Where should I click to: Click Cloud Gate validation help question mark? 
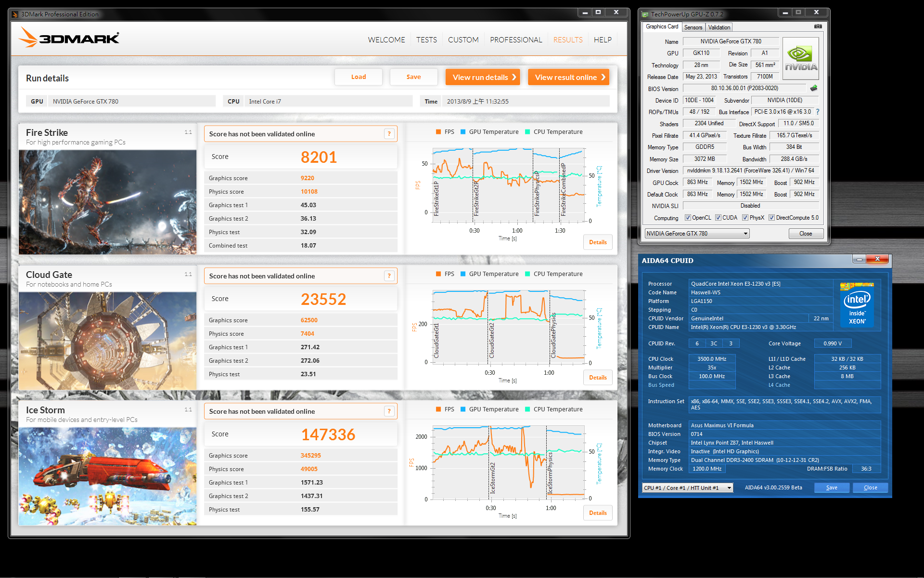point(389,276)
